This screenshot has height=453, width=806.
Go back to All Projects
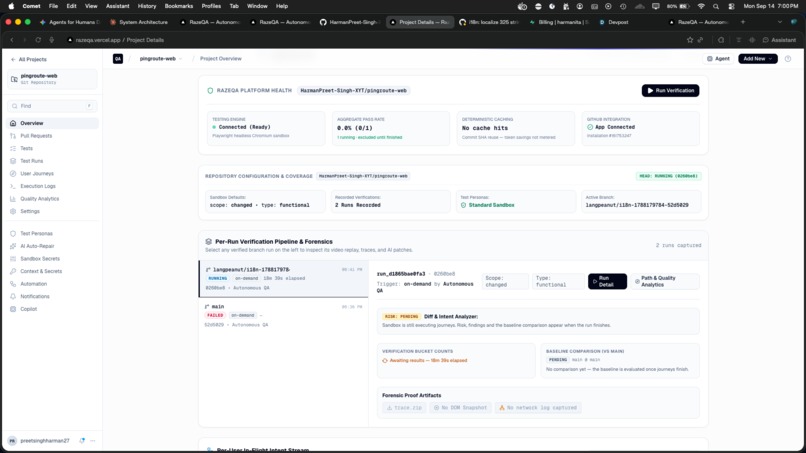click(29, 60)
